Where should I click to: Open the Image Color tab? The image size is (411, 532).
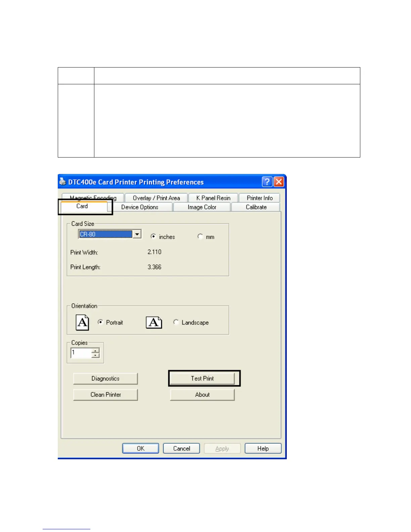click(x=202, y=207)
